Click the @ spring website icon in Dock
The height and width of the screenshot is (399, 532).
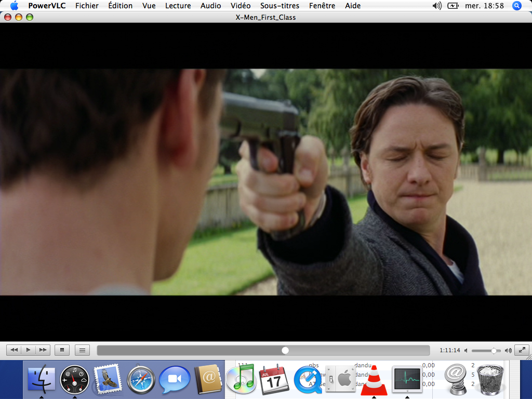coord(456,379)
